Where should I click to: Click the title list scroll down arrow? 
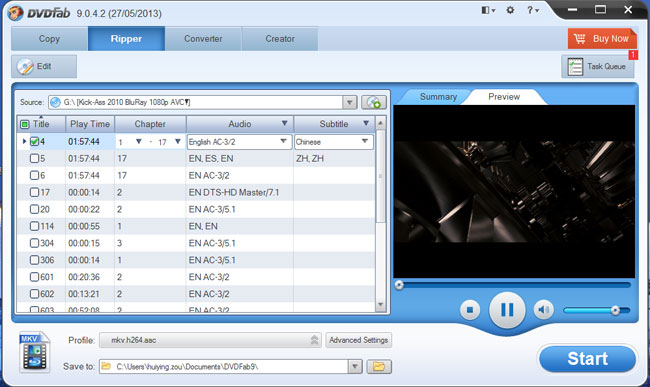coord(381,305)
